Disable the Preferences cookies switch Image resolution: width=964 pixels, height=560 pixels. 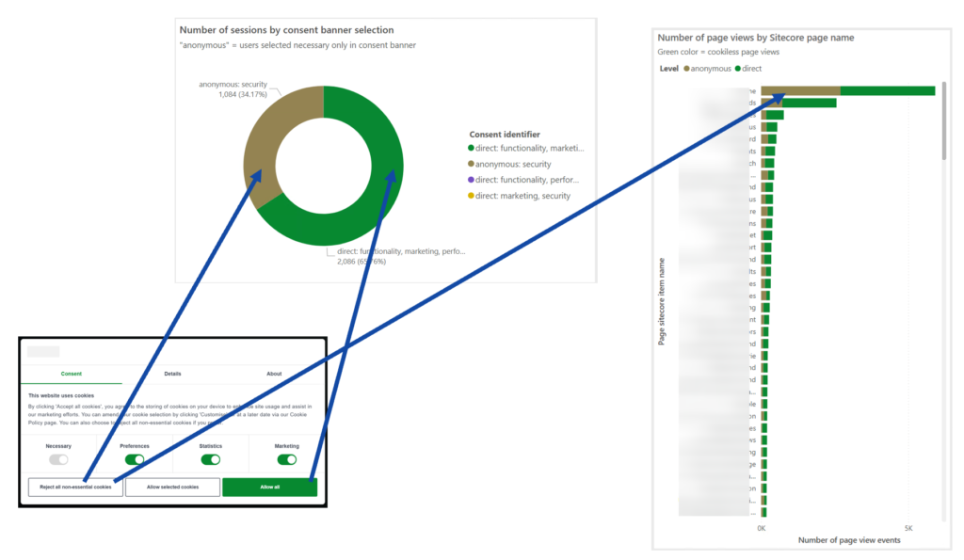tap(135, 459)
